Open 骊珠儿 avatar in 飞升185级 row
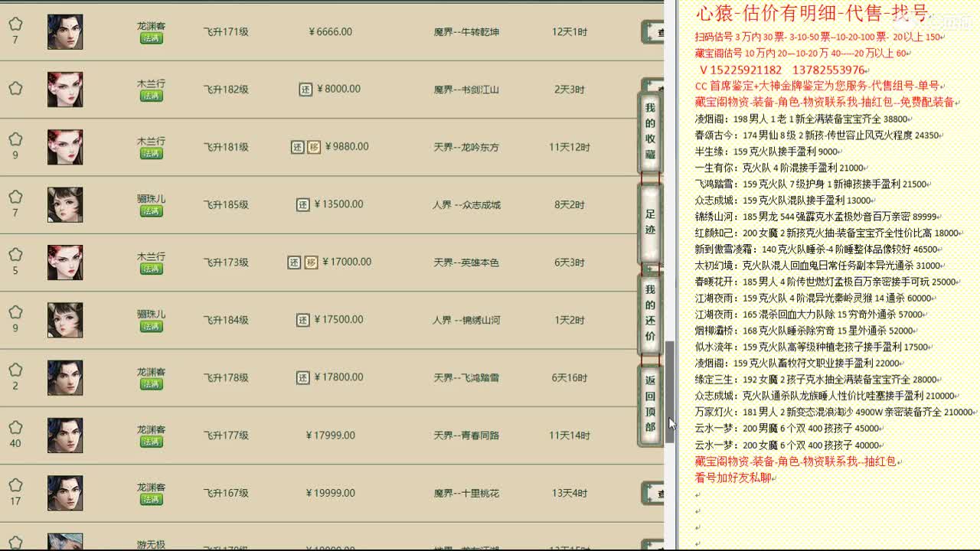 [x=65, y=204]
